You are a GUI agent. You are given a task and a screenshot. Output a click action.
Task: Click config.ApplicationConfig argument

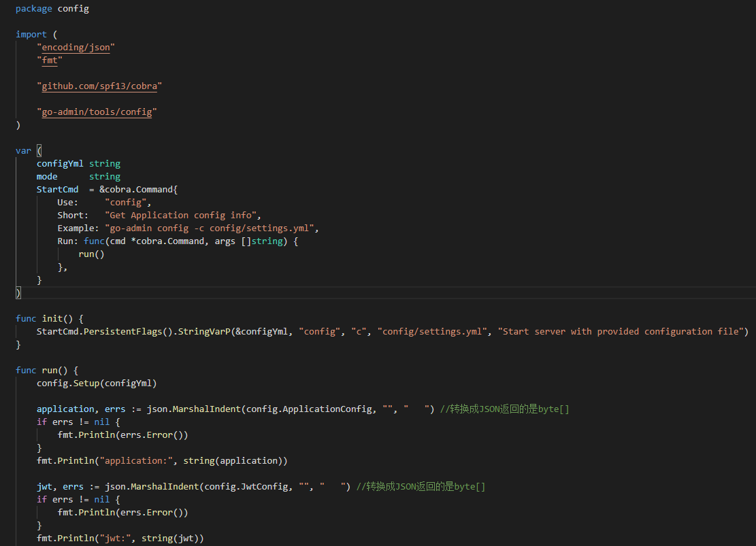(308, 409)
